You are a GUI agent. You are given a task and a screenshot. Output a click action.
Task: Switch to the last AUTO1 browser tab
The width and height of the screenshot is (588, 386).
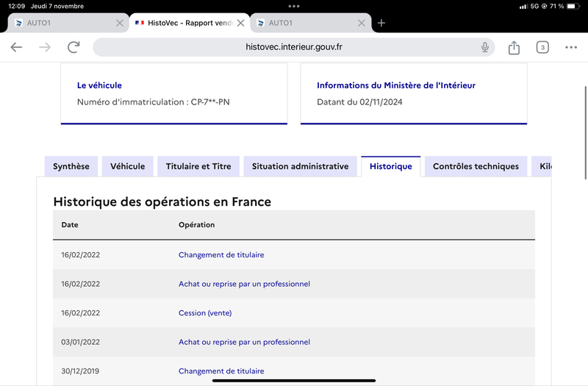tap(310, 23)
